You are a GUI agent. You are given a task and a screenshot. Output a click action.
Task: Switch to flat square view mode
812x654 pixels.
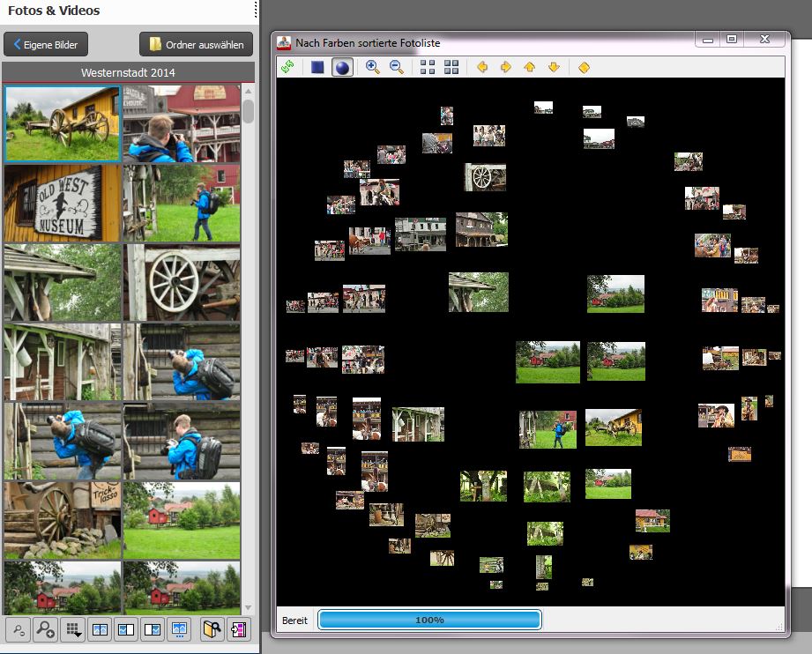point(317,67)
